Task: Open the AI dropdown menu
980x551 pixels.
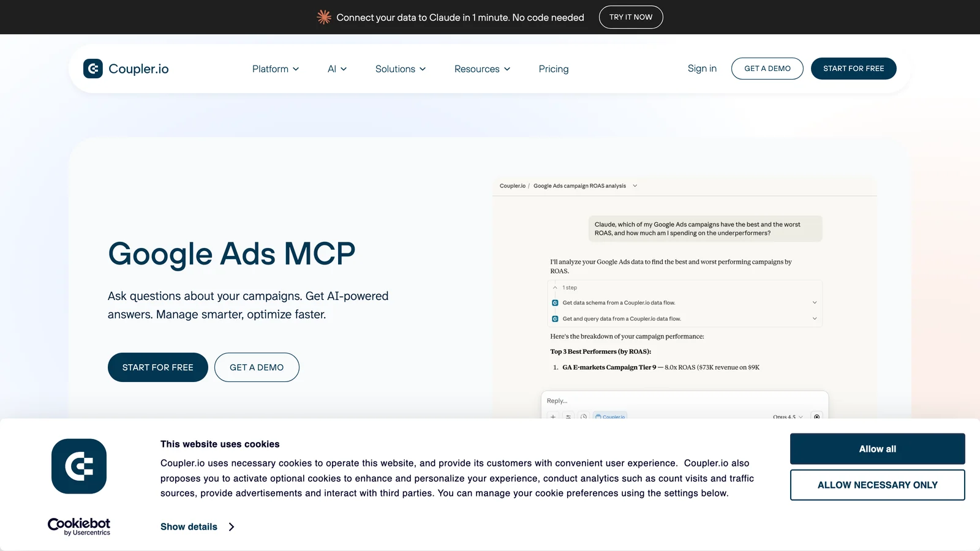Action: pyautogui.click(x=337, y=69)
